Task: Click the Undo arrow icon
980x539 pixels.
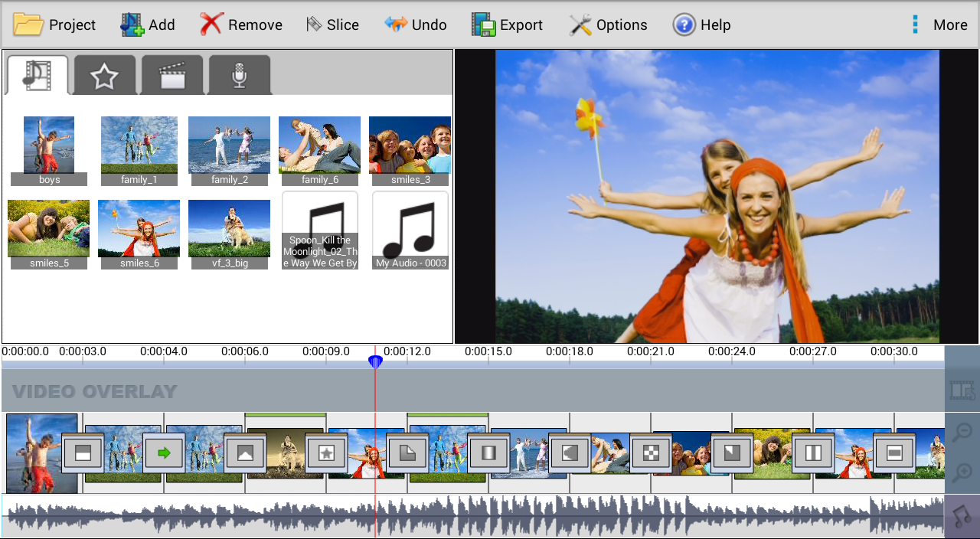Action: (396, 24)
